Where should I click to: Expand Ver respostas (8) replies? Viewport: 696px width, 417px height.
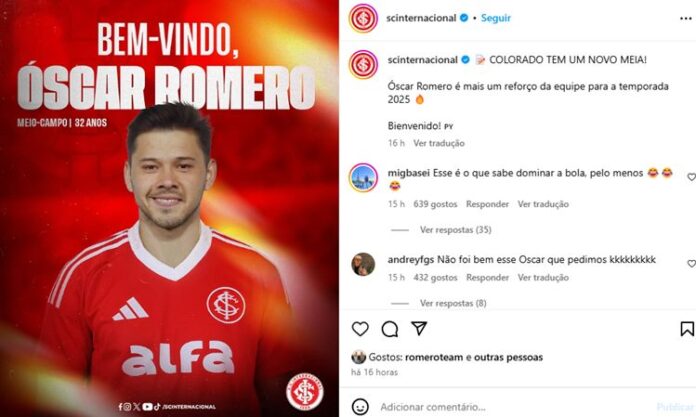[x=453, y=303]
